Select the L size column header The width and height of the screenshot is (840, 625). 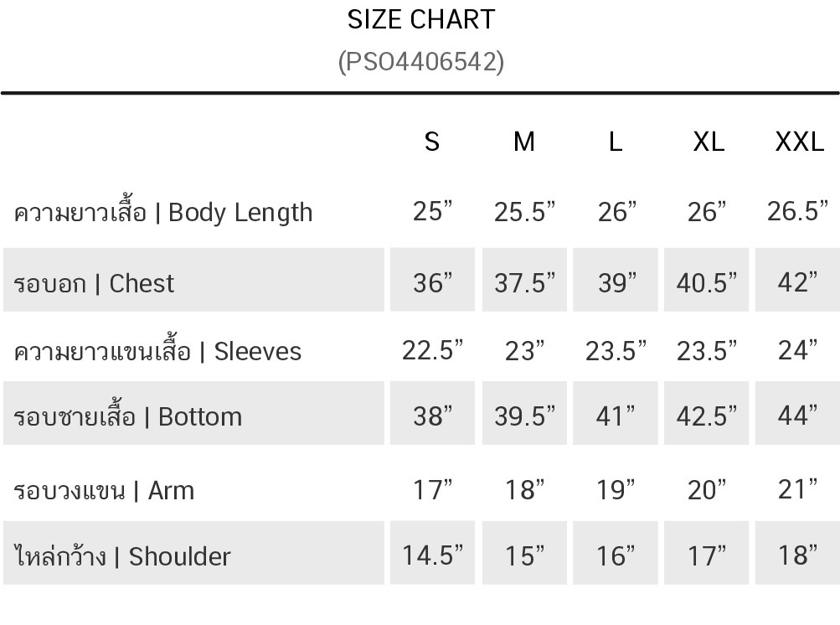coord(616,142)
